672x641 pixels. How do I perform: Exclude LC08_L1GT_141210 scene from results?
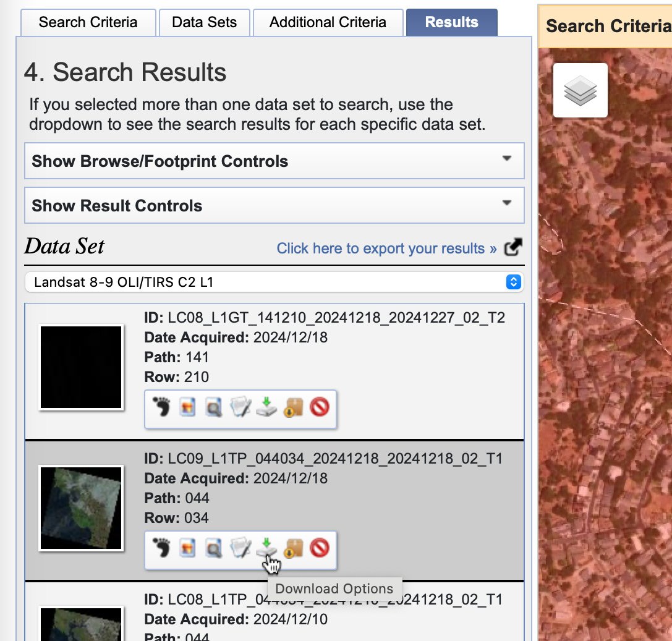[x=320, y=407]
